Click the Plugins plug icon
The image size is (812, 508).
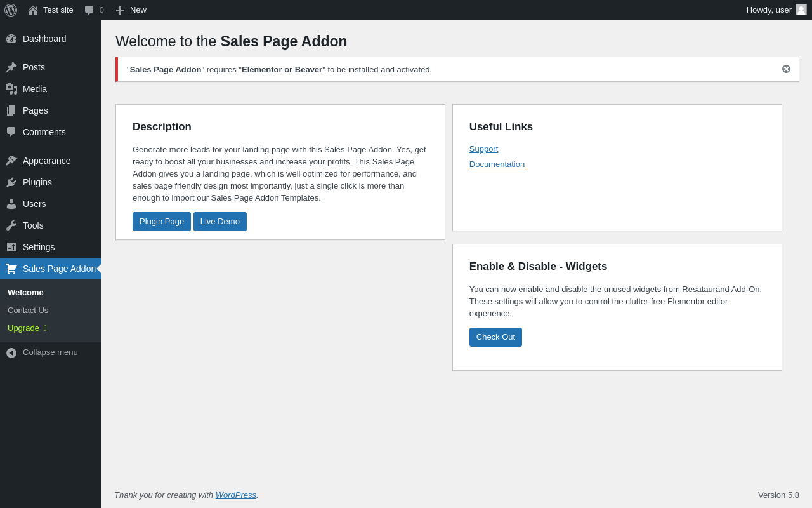[x=11, y=182]
